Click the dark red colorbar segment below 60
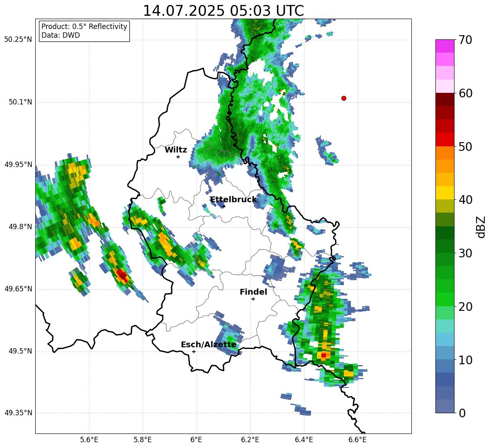Image resolution: width=491 pixels, height=448 pixels. point(445,99)
